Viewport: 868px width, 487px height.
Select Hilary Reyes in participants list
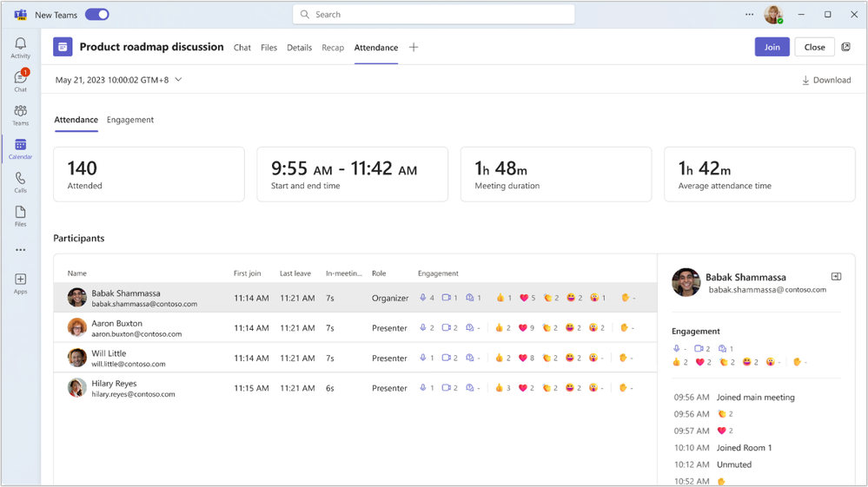click(x=355, y=387)
